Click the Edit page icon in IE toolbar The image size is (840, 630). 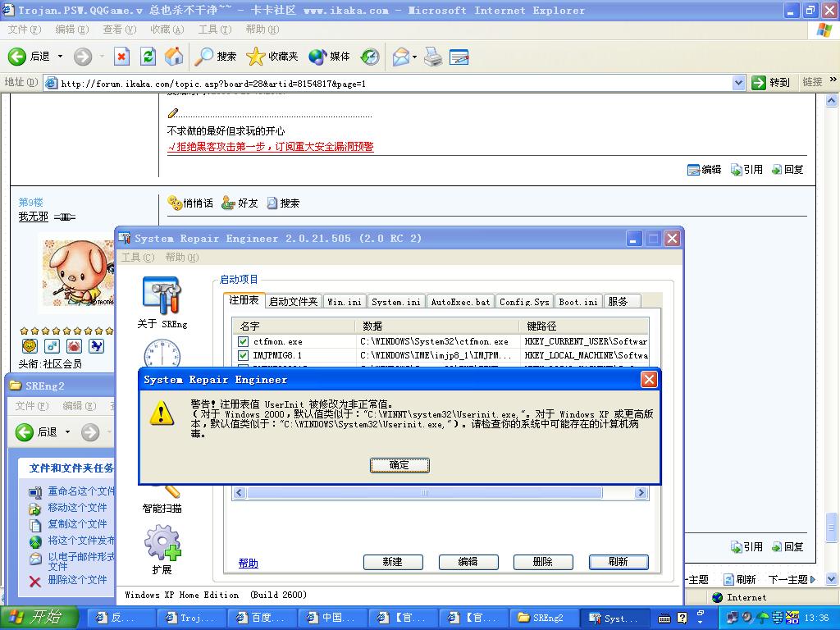(x=459, y=57)
